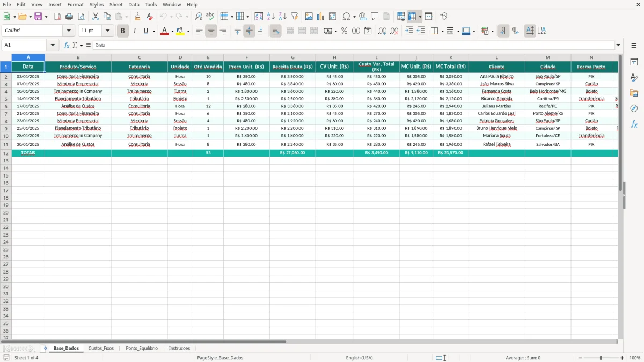Viewport: 644px width, 362px height.
Task: Open the Special Character dropdown arrow
Action: 354,17
